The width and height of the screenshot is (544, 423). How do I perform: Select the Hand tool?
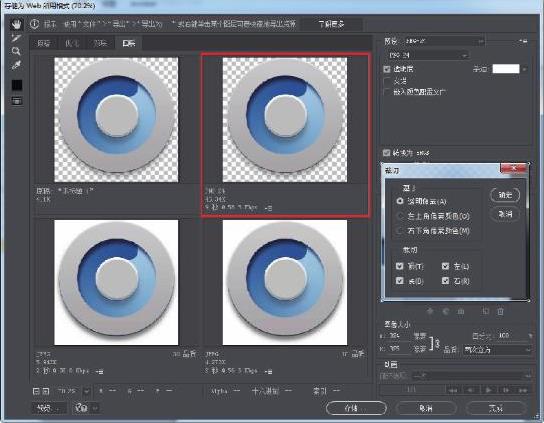click(16, 24)
